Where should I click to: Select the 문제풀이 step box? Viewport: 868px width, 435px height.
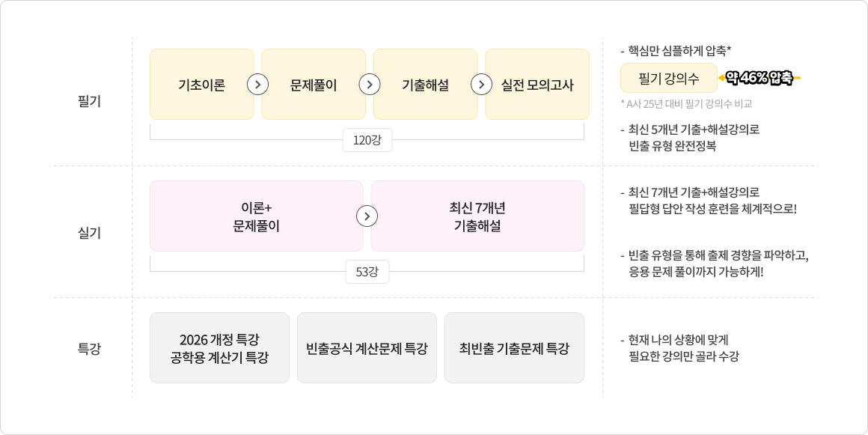coord(314,84)
